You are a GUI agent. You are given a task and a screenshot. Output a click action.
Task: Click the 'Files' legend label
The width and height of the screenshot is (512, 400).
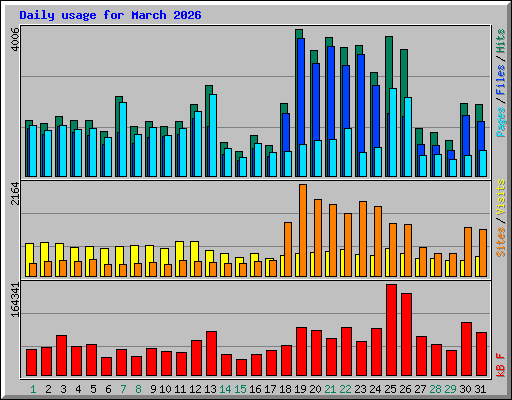501,79
